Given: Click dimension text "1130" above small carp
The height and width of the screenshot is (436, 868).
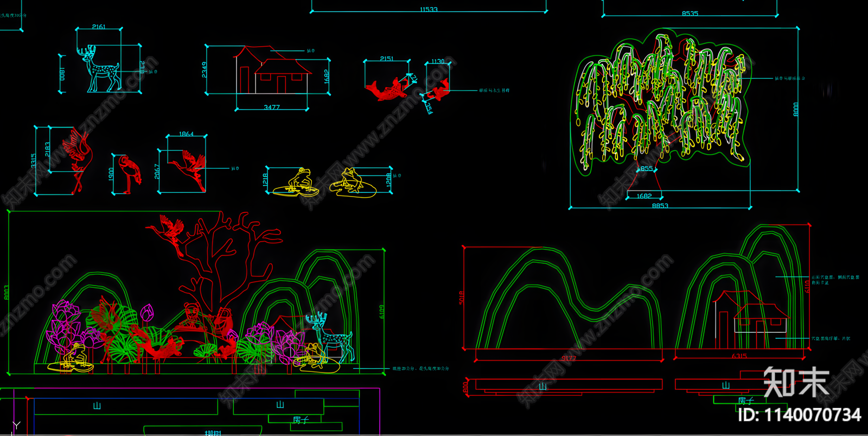Looking at the screenshot, I should point(438,61).
